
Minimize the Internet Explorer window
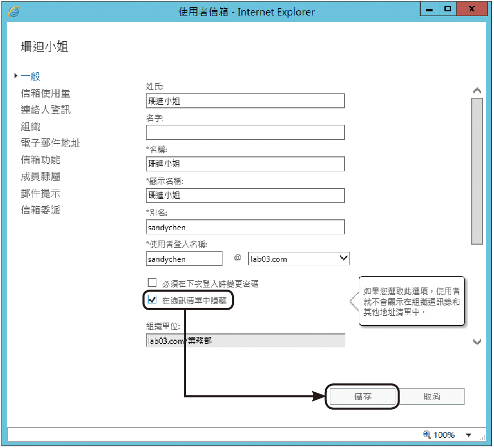429,9
